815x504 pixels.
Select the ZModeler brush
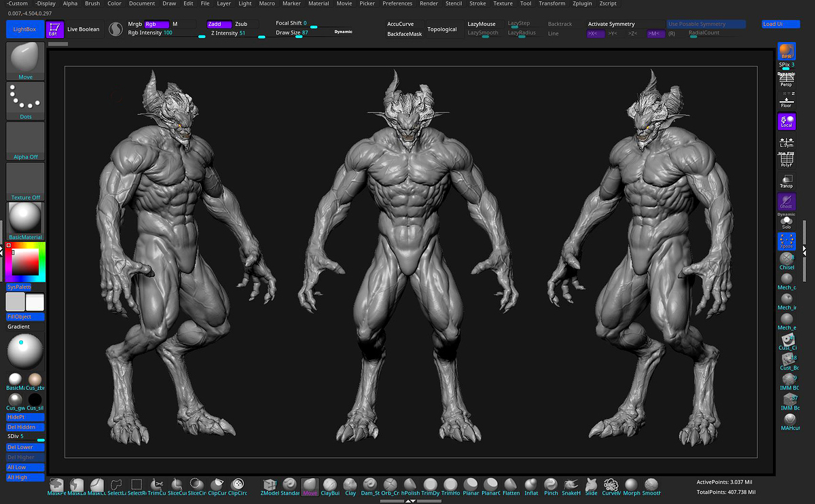[270, 486]
